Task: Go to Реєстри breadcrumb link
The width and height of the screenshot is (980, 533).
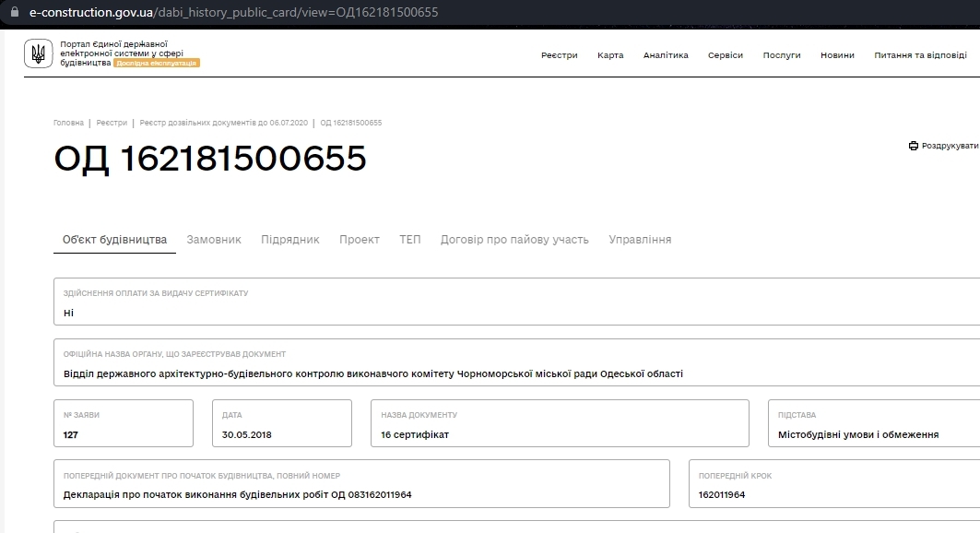Action: click(x=112, y=123)
